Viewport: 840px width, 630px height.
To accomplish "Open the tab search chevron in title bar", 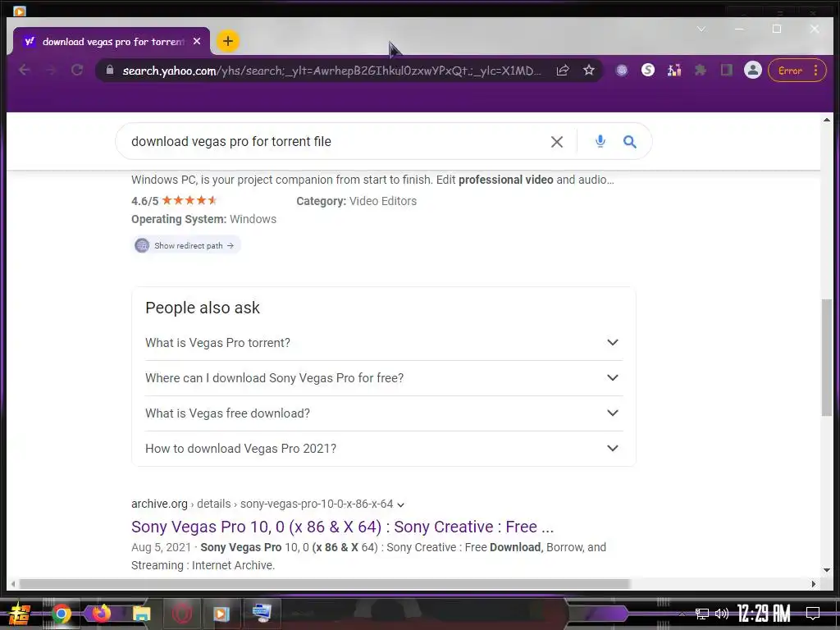I will click(x=701, y=29).
